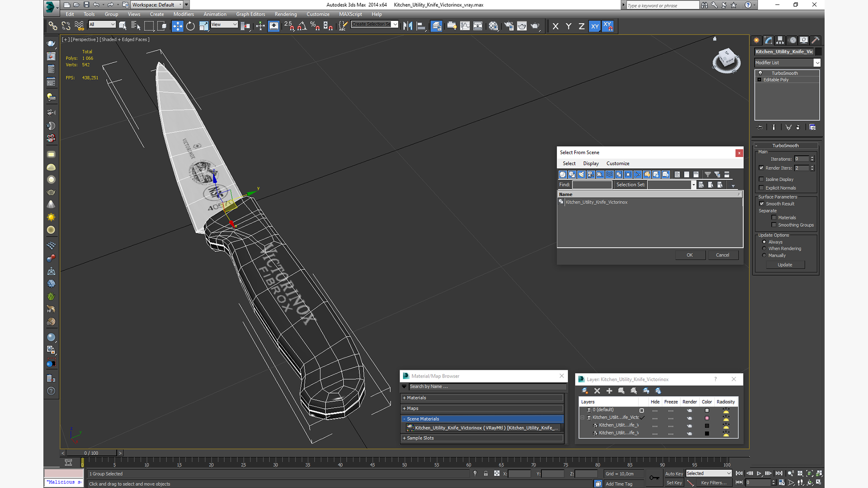Screen dimensions: 868x488
Task: Select the Always update option
Action: [x=764, y=242]
